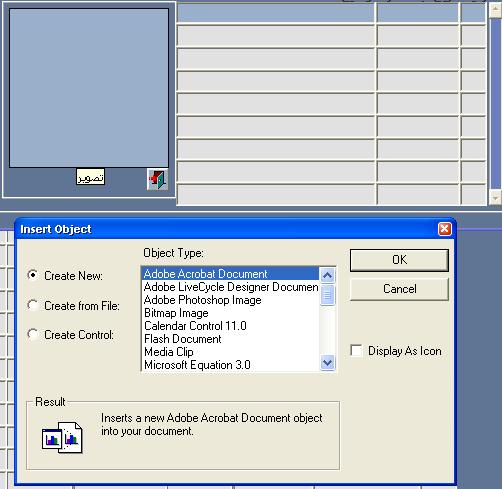Click the chart document icon in Result
This screenshot has width=502, height=489.
coord(62,437)
